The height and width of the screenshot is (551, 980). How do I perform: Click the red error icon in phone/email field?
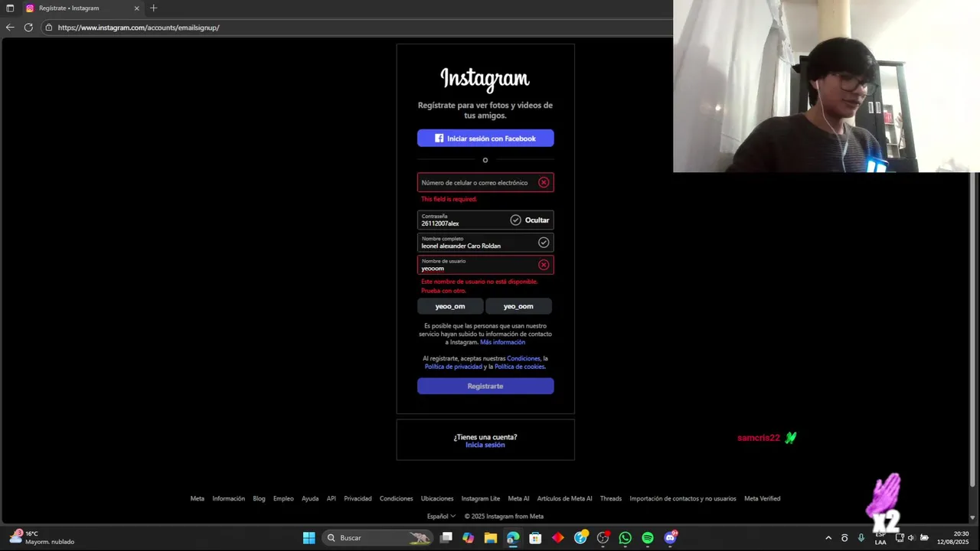(544, 182)
